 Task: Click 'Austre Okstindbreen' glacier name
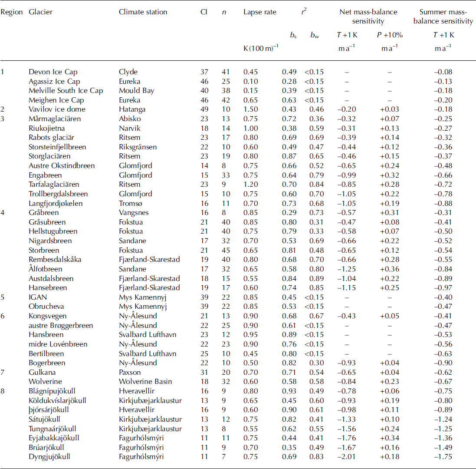(62, 165)
